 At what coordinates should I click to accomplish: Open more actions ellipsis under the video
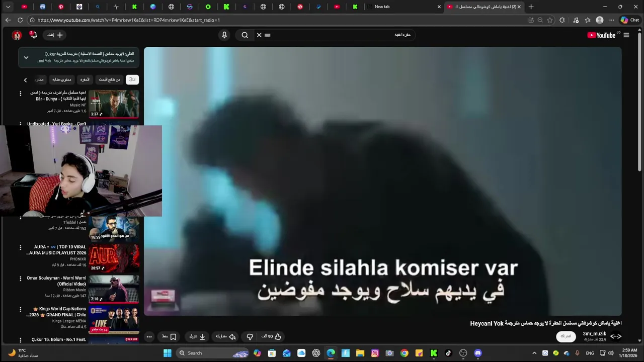click(149, 336)
